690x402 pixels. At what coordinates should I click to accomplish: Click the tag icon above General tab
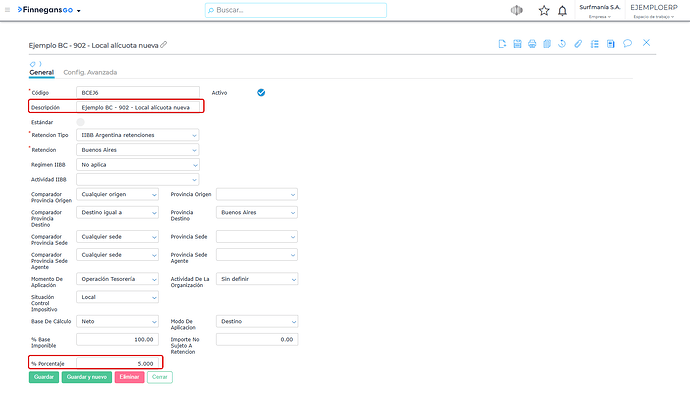[33, 64]
